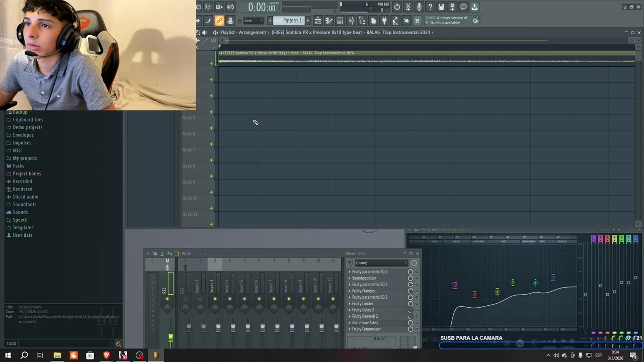Screen dimensions: 644x362
Task: Open the Mixer icon in toolbar
Action: coord(351,21)
